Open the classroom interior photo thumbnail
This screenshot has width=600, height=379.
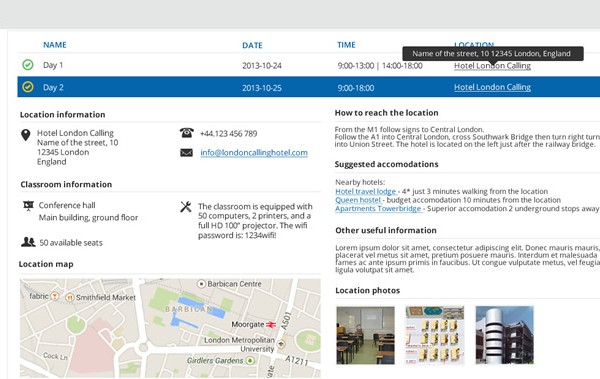click(x=365, y=335)
